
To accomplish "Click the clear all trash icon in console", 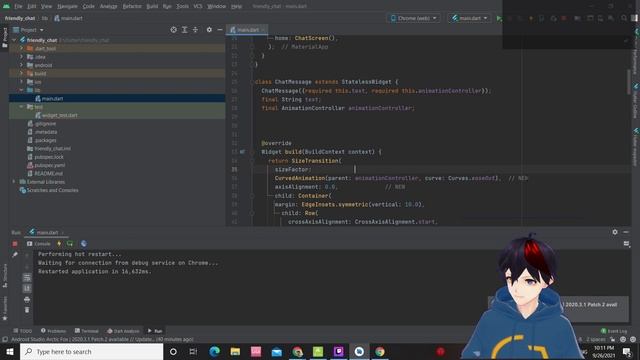I will 27,310.
